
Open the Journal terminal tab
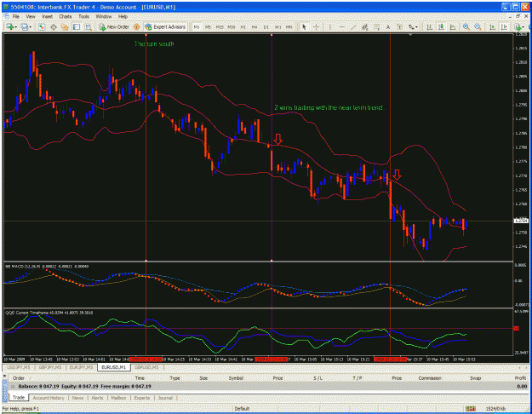pyautogui.click(x=166, y=398)
